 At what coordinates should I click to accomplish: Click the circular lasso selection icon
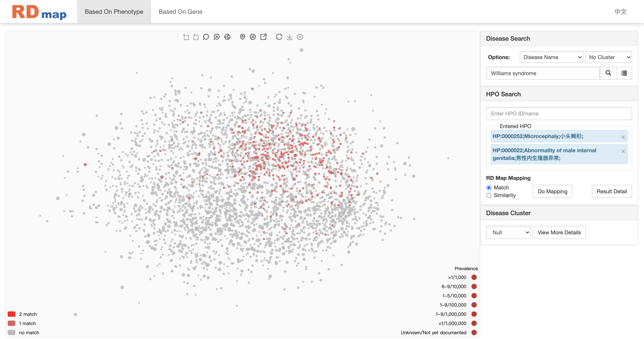(206, 37)
